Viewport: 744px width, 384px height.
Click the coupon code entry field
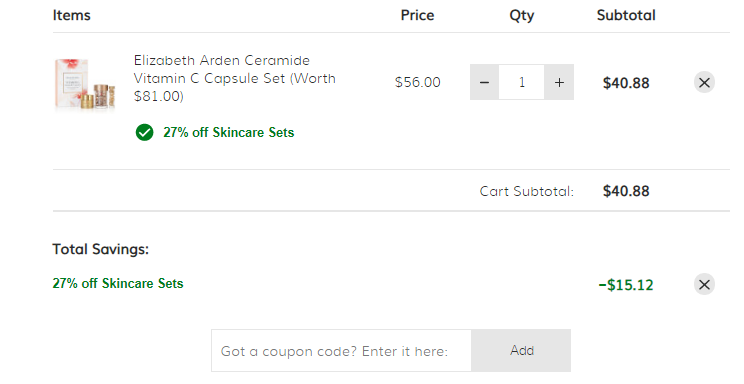point(341,351)
